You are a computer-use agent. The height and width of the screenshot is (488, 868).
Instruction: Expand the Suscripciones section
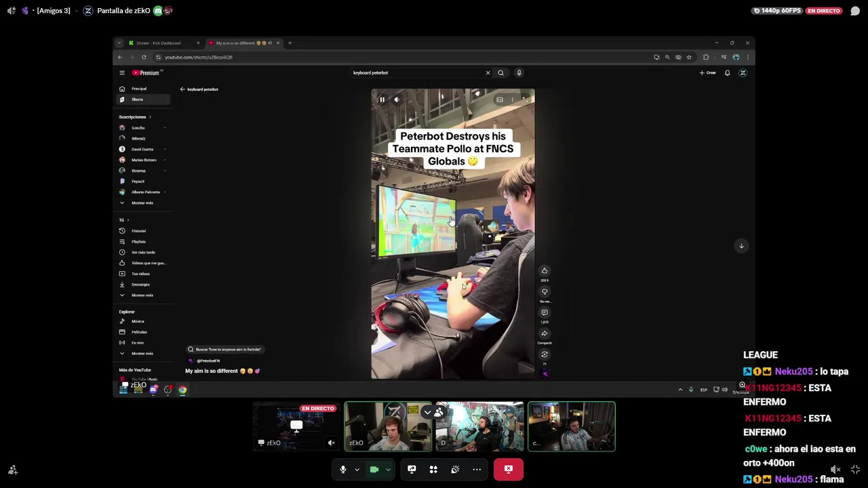tap(135, 117)
